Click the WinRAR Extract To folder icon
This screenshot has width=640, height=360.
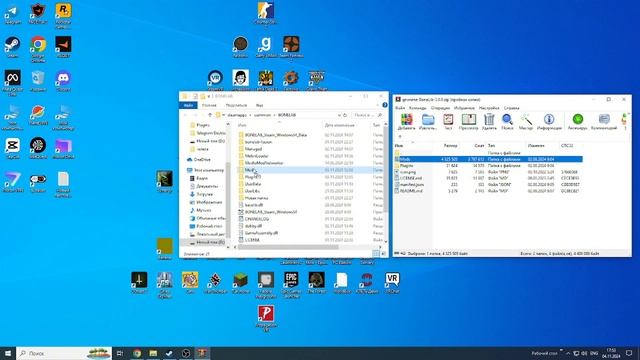pos(428,122)
